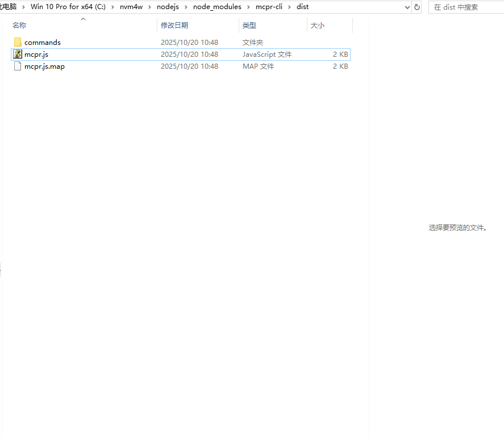The height and width of the screenshot is (438, 504).
Task: Expand the chevron after nodejs breadcrumb
Action: (186, 7)
